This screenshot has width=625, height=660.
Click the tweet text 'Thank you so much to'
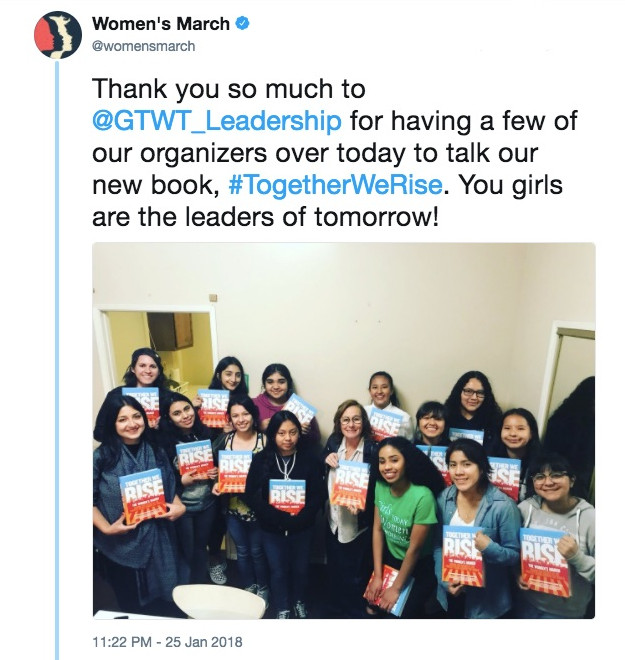click(229, 90)
